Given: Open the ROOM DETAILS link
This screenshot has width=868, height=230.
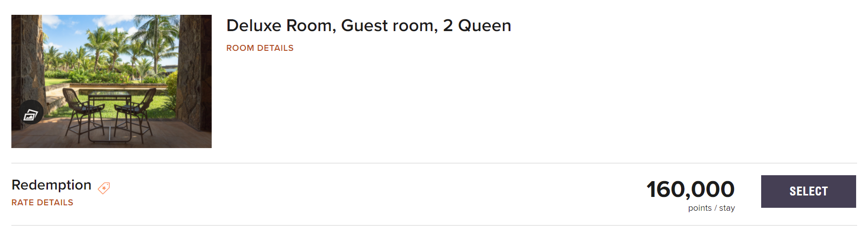Looking at the screenshot, I should click(260, 48).
